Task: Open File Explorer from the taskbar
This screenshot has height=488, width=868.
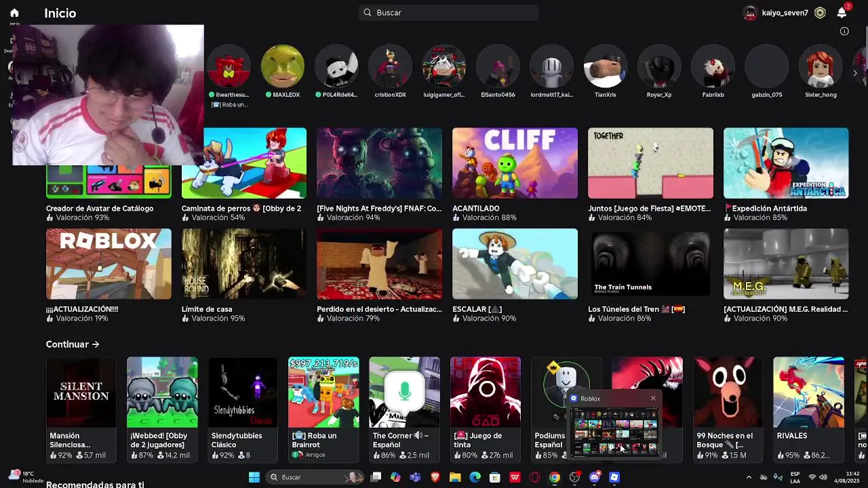Action: [455, 477]
